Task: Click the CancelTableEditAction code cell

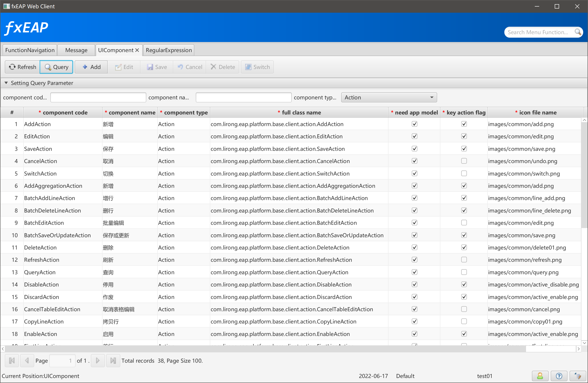Action: point(63,309)
